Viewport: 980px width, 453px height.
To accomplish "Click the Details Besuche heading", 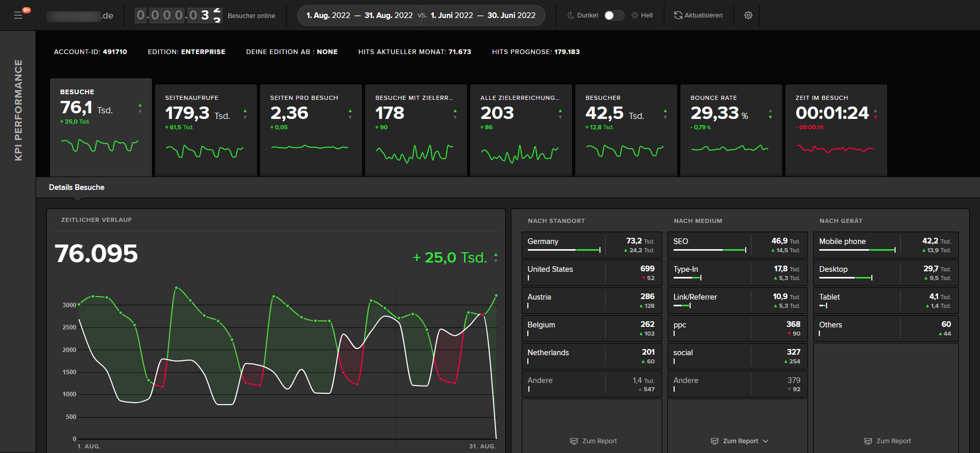I will tap(77, 187).
